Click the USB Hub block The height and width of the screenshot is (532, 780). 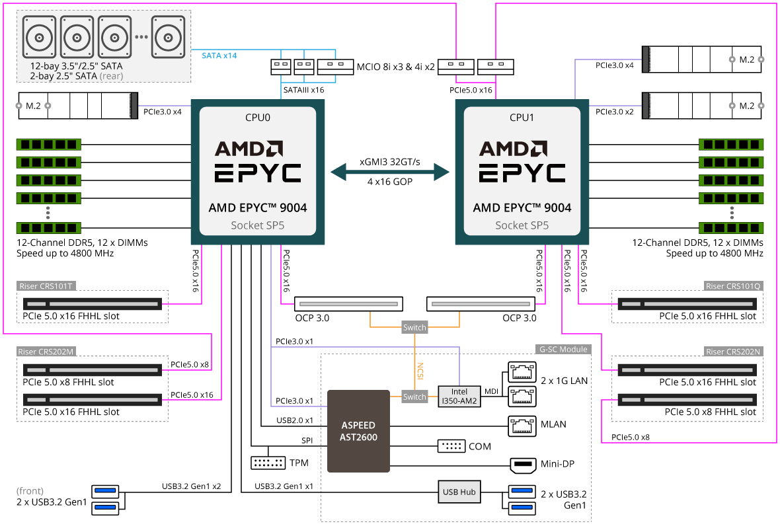point(459,492)
